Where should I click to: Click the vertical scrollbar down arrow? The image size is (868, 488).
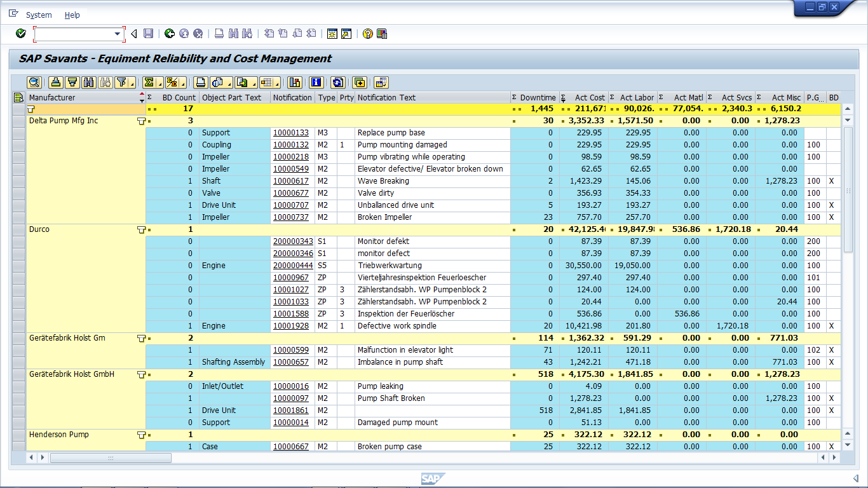[x=848, y=445]
